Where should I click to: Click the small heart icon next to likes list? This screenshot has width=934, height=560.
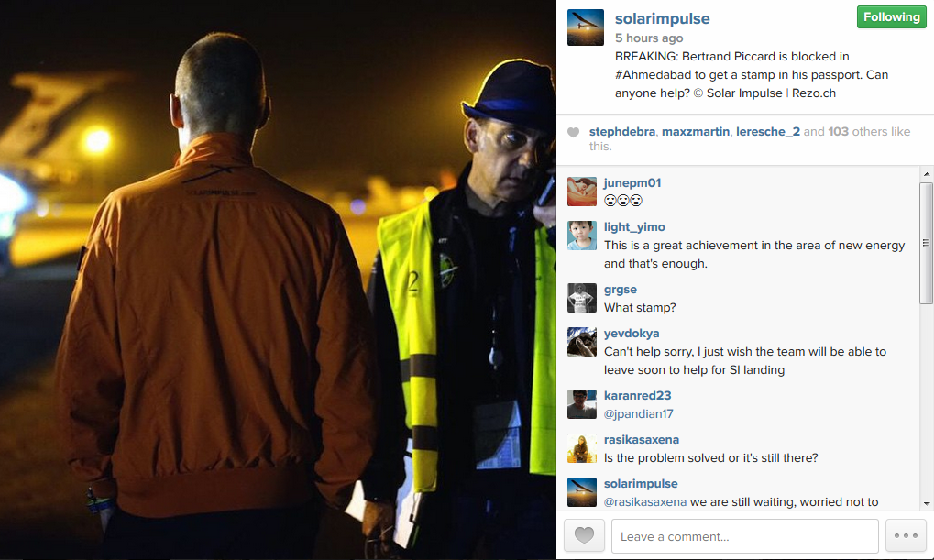click(573, 132)
